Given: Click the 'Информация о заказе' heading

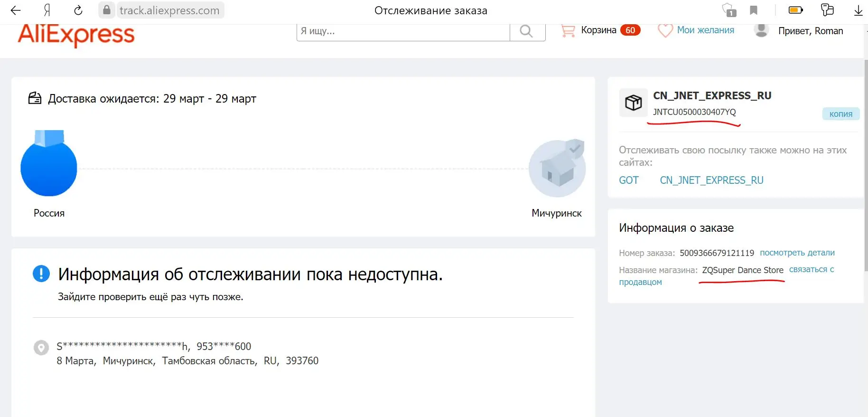Looking at the screenshot, I should pyautogui.click(x=676, y=228).
